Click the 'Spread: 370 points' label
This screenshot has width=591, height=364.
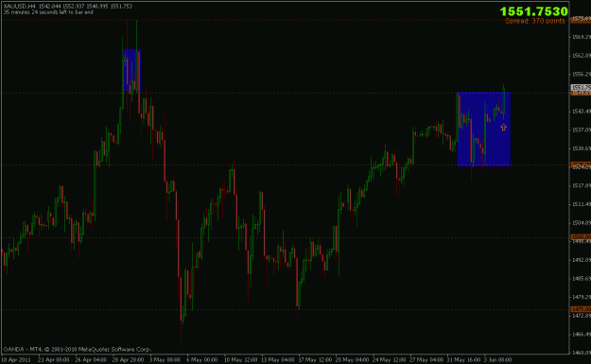(x=535, y=21)
